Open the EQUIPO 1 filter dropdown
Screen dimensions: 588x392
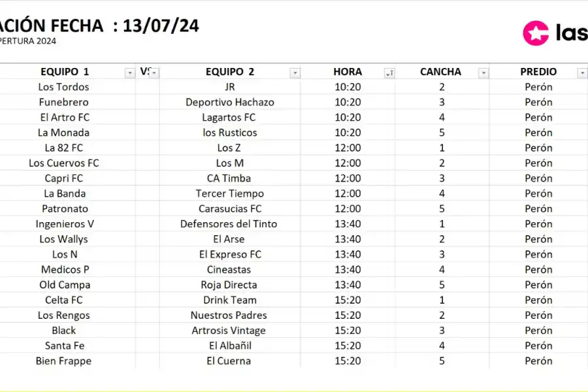[x=129, y=73]
